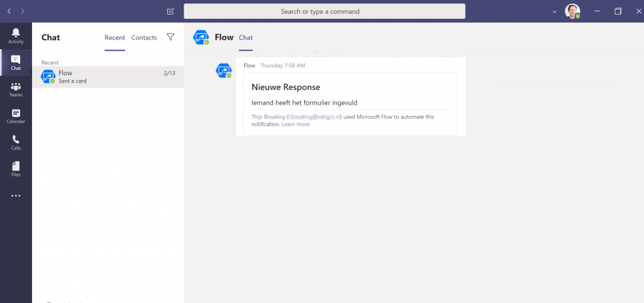Go back with the left arrow

(9, 11)
